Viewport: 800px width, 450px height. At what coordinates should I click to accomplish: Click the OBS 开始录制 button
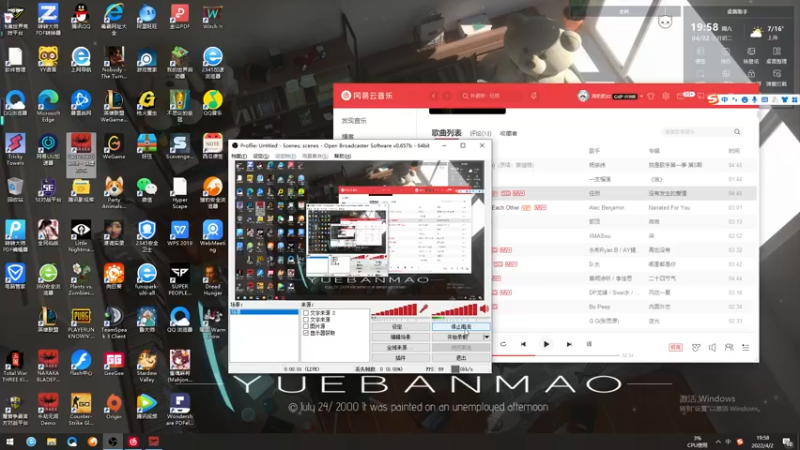457,337
